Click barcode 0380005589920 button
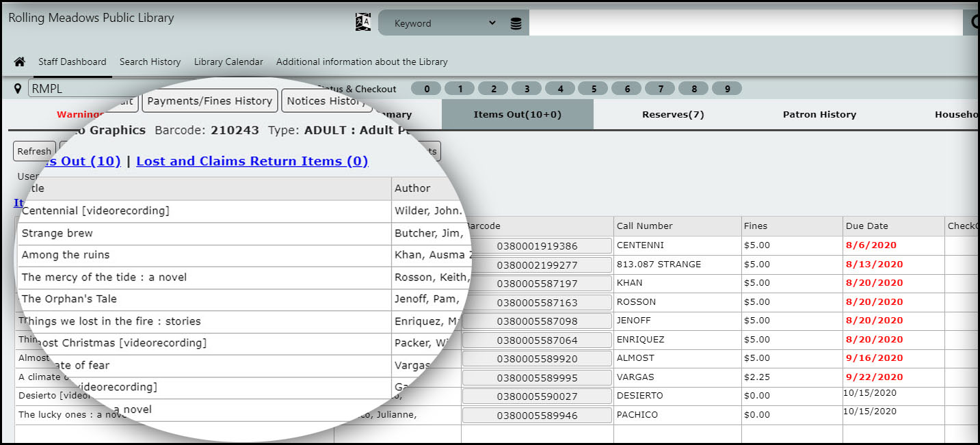The image size is (980, 445). (x=537, y=359)
